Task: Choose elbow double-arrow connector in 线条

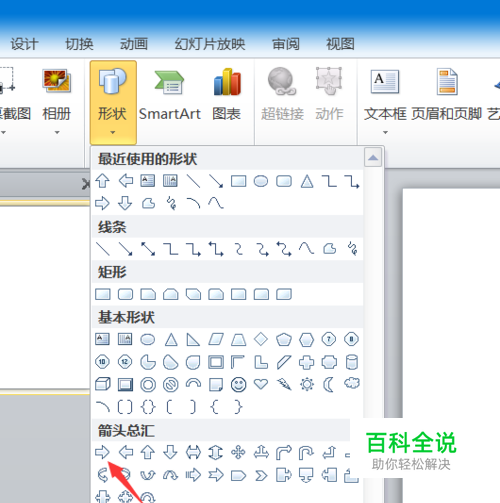Action: click(x=216, y=249)
